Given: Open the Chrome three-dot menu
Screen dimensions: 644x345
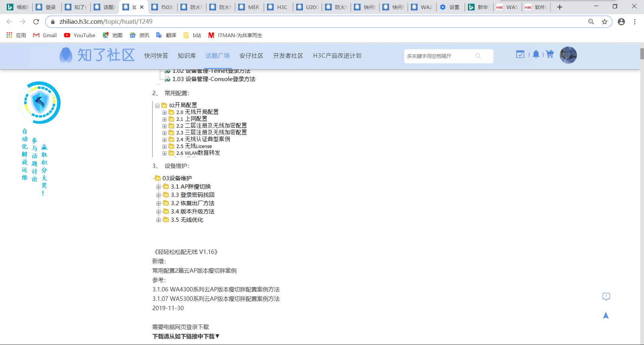Looking at the screenshot, I should pos(635,22).
